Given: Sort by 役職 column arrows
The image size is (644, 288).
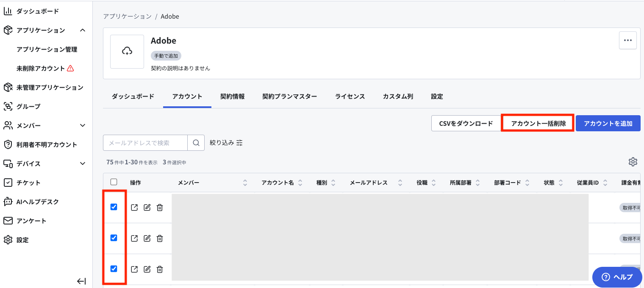Looking at the screenshot, I should pos(433,183).
